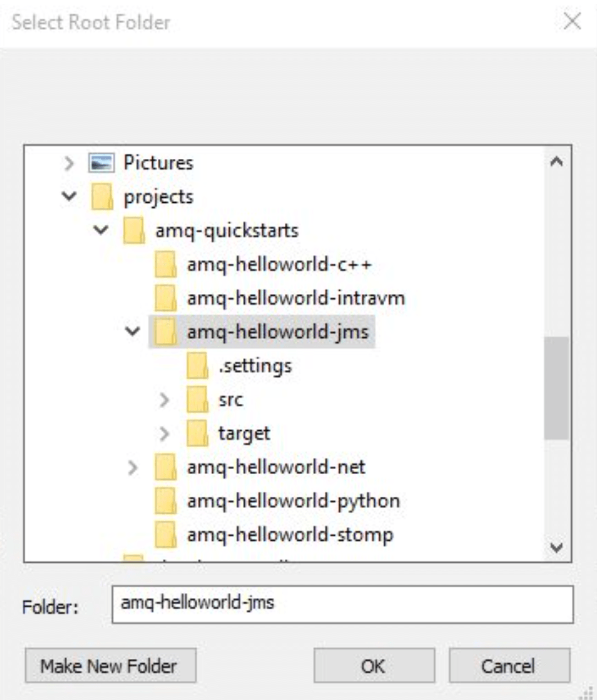This screenshot has width=597, height=700.
Task: Select the target folder label
Action: click(x=244, y=434)
